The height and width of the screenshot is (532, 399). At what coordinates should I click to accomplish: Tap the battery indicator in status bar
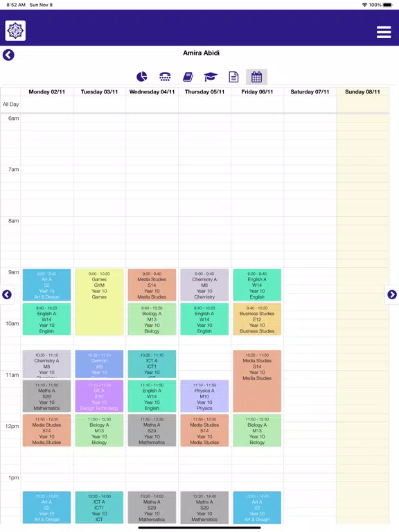[x=387, y=5]
